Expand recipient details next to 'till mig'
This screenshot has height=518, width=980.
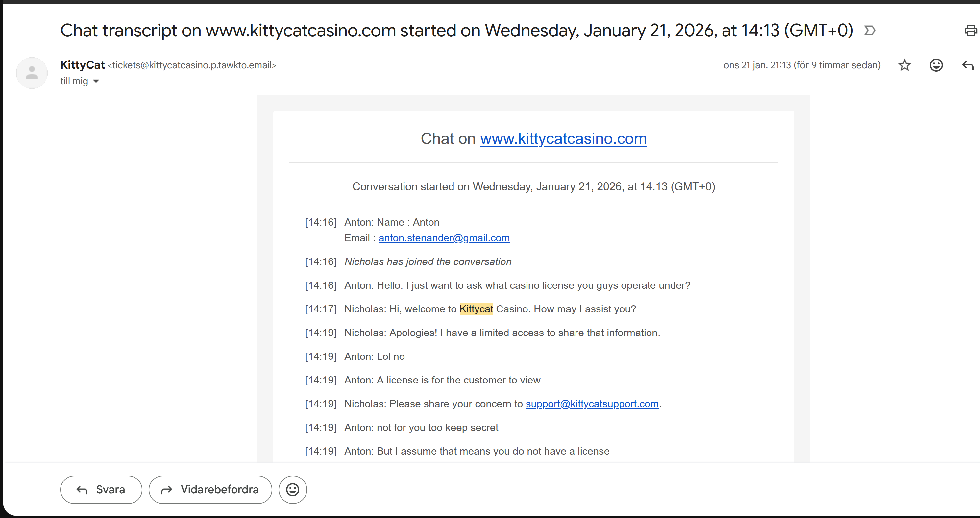(96, 81)
